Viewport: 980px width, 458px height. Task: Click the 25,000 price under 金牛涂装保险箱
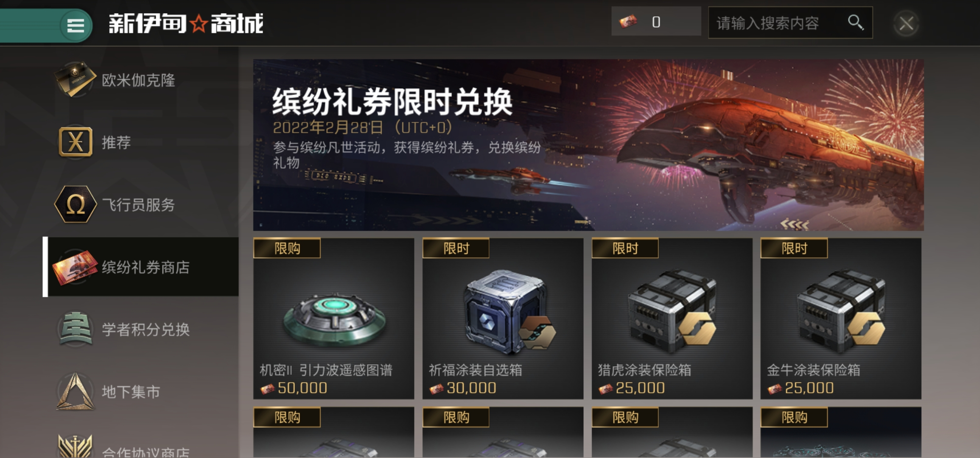click(809, 388)
